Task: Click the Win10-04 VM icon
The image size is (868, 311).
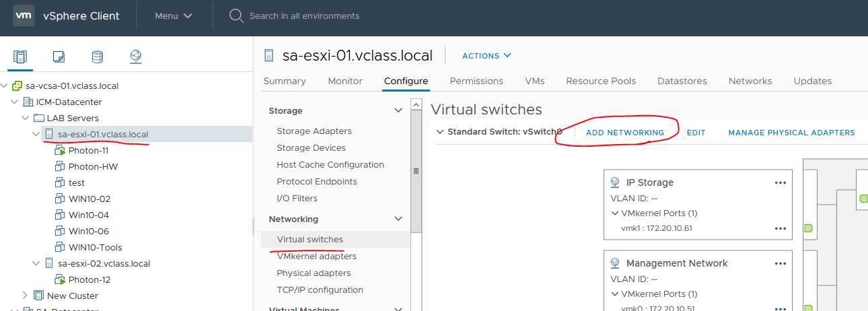Action: (x=59, y=215)
